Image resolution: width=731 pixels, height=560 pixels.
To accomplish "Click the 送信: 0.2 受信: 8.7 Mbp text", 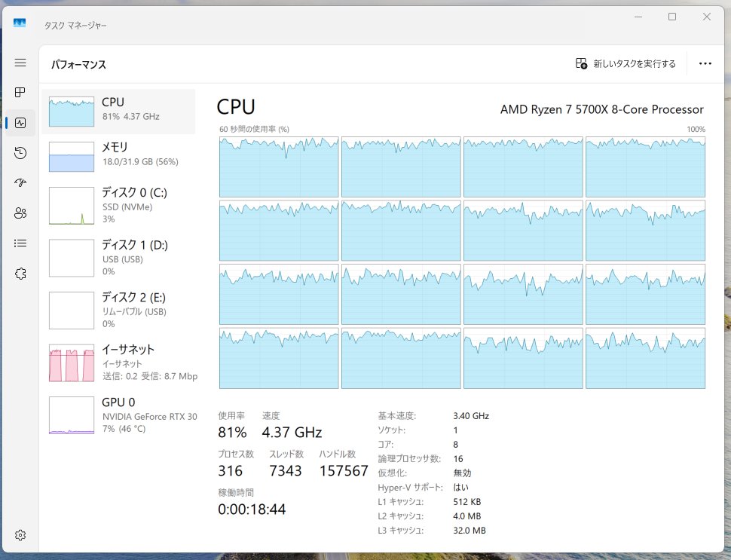I will click(x=150, y=376).
